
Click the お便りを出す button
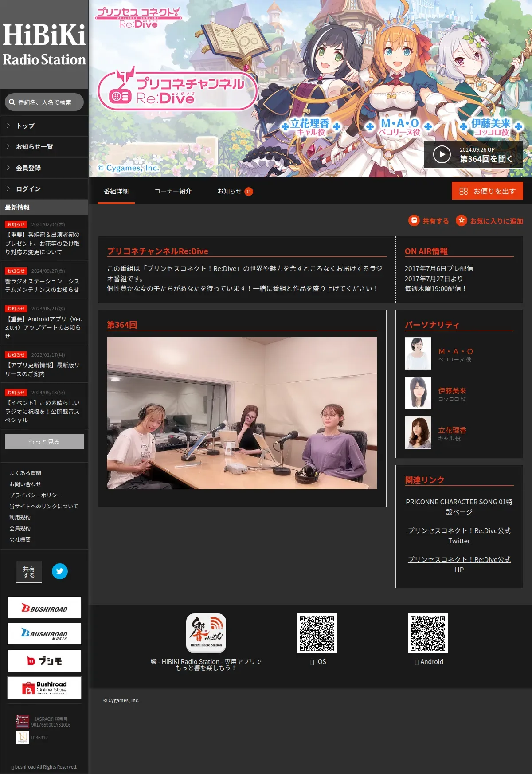click(x=488, y=191)
